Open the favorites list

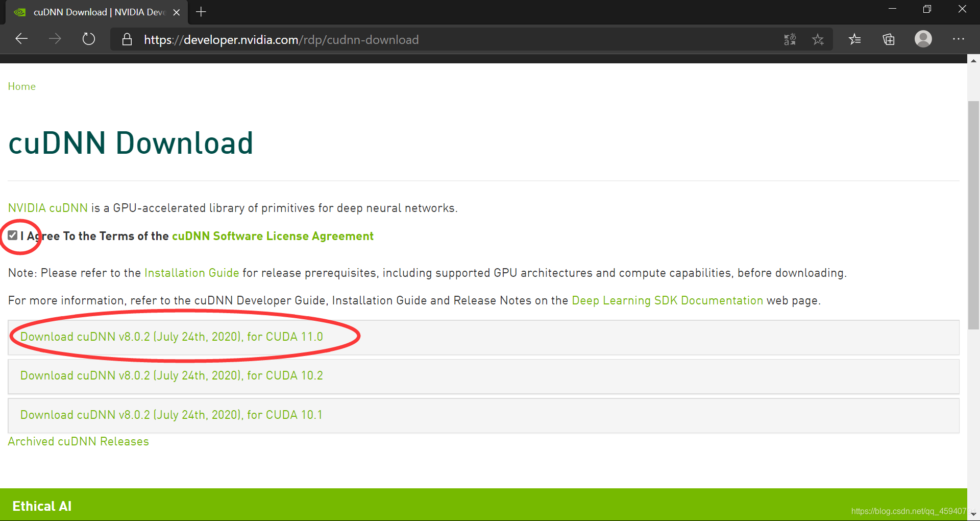coord(855,39)
